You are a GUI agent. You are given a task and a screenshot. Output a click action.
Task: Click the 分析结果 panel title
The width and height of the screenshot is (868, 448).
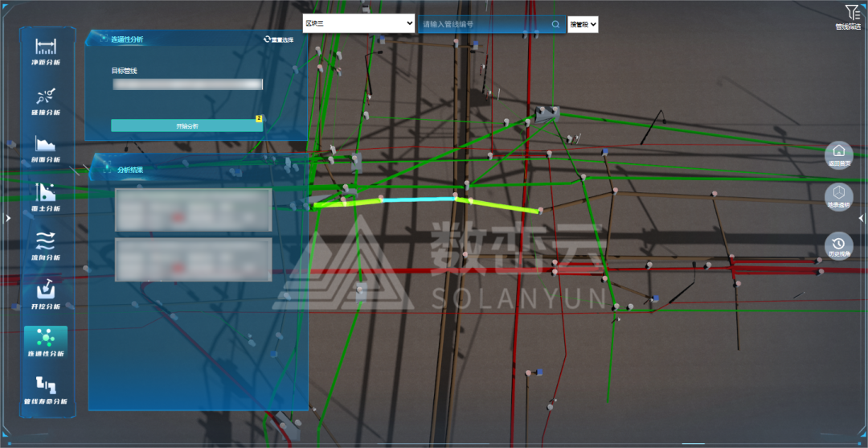coord(130,170)
